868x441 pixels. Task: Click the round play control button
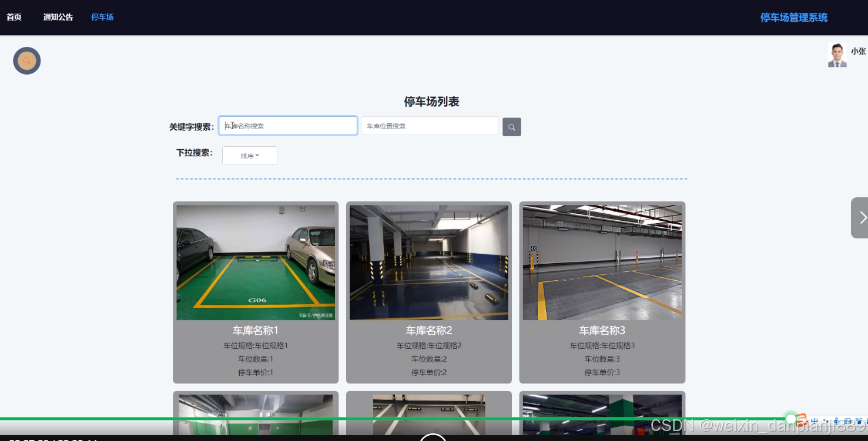(434, 437)
